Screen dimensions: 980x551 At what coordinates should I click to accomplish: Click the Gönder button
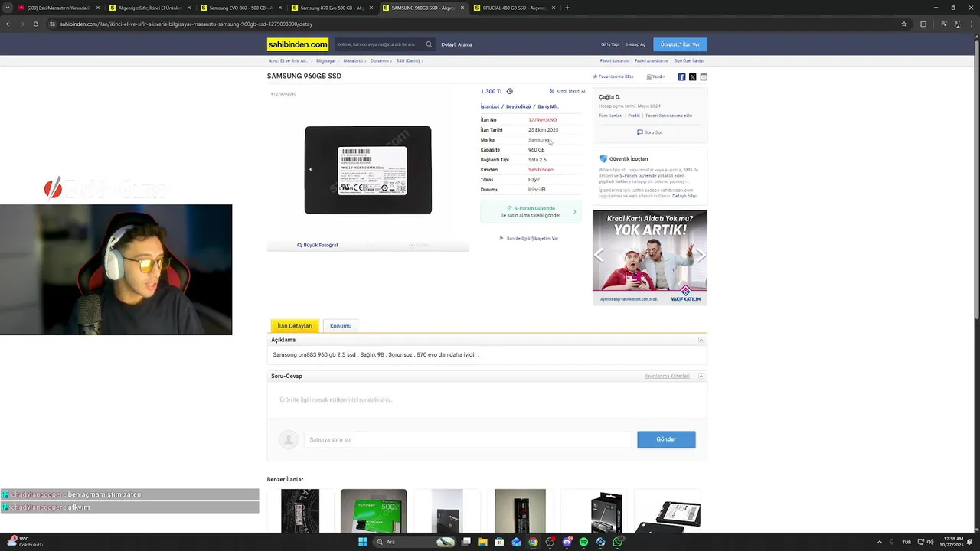666,439
